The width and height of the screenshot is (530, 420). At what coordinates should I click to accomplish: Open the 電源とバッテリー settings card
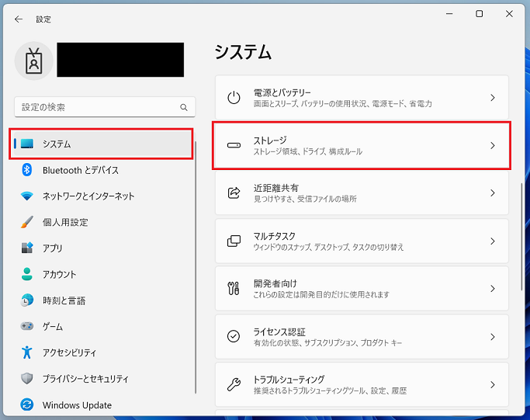click(362, 97)
